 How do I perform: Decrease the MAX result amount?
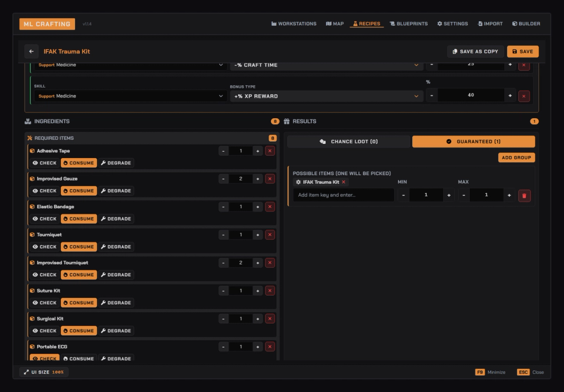[464, 195]
